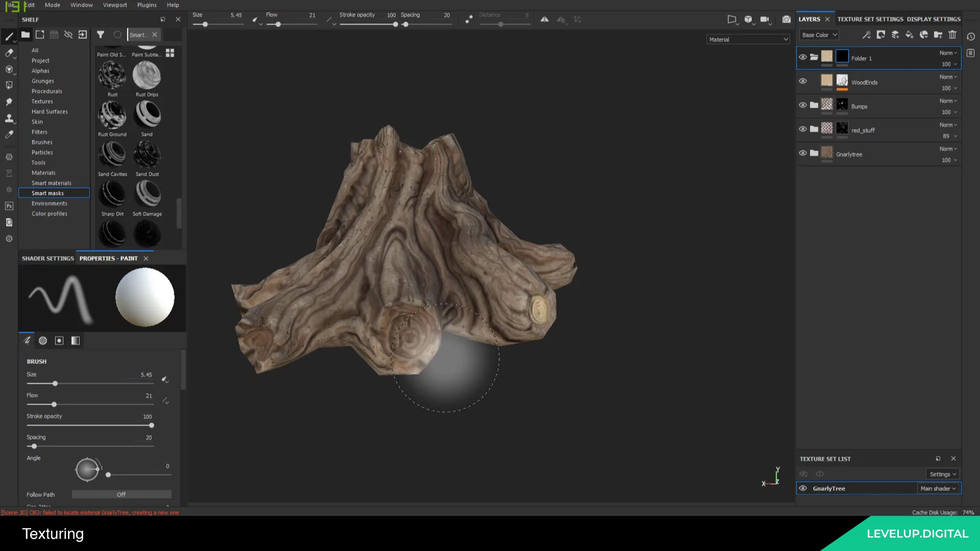Viewport: 980px width, 551px height.
Task: Select the Clone stamp tool
Action: 9,118
